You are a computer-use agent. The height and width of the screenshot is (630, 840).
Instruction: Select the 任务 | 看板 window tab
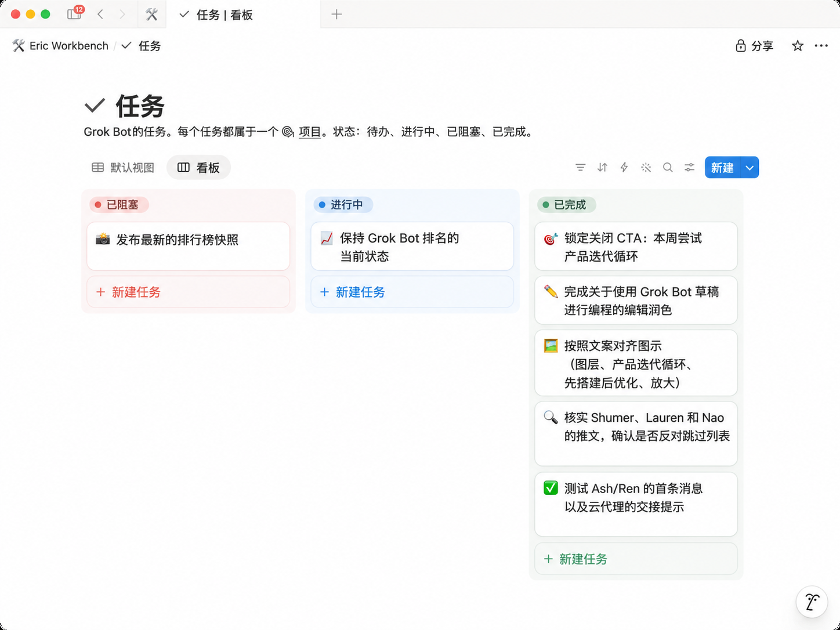[244, 15]
